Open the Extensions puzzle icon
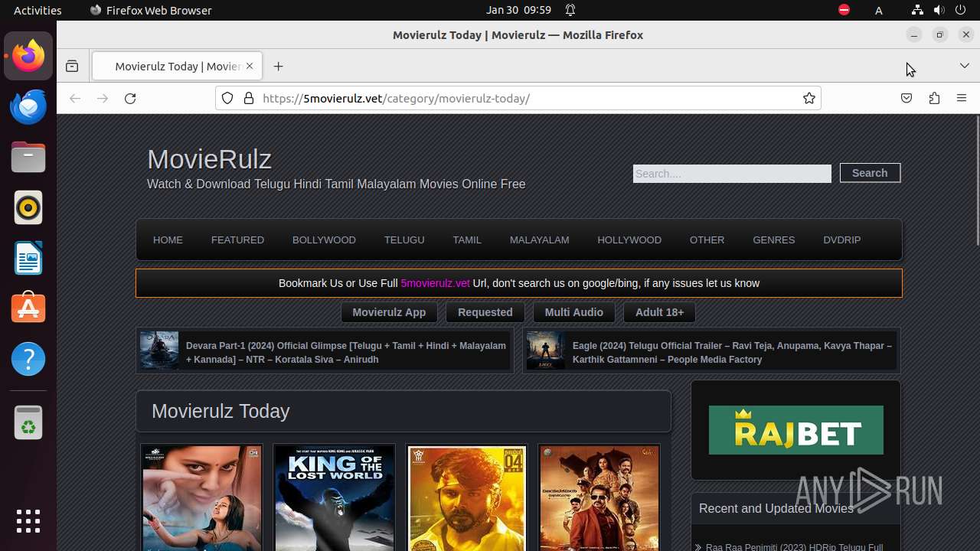Screen dimensions: 980x551 coord(934,99)
